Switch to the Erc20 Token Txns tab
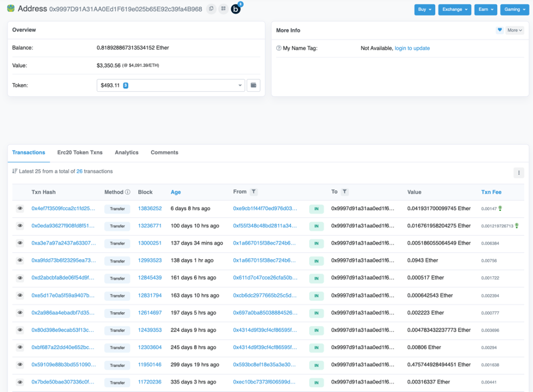Screen dimensions: 533x392 tap(80, 153)
